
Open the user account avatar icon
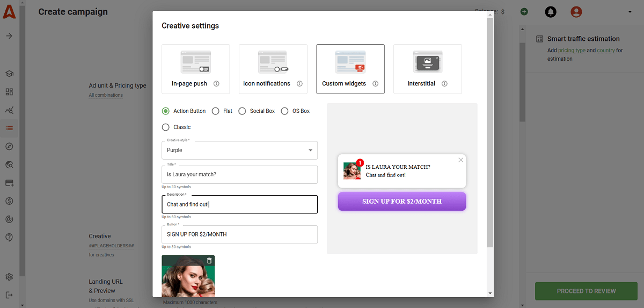pos(576,12)
